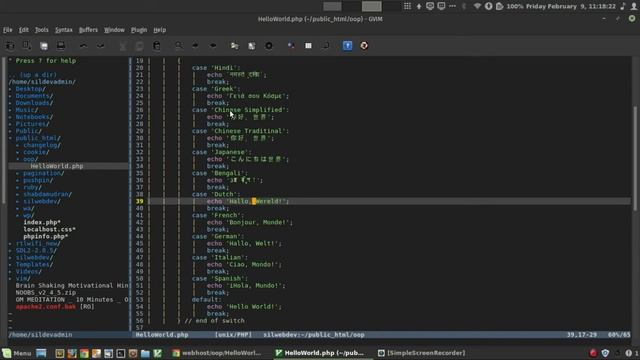Click the Redo toolbar icon
The image size is (640, 360).
point(100,46)
